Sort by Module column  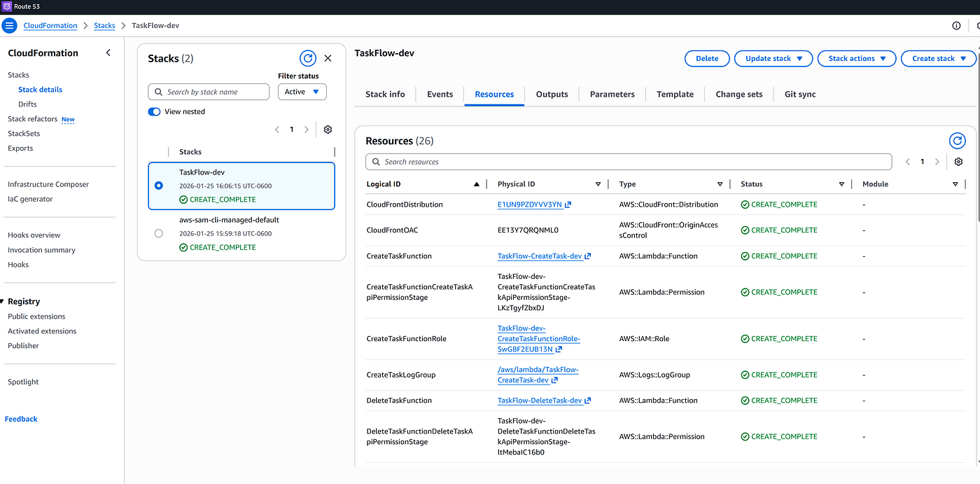pos(955,184)
